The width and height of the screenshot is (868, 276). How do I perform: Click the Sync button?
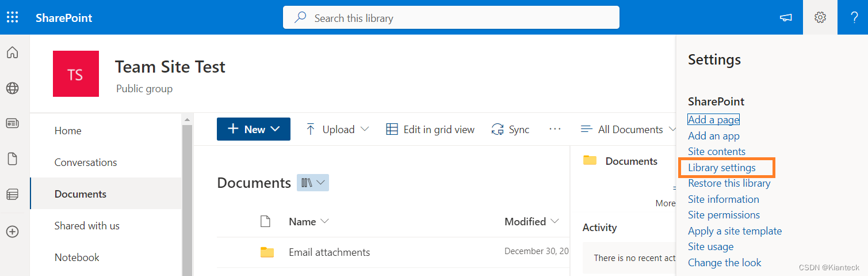click(510, 129)
